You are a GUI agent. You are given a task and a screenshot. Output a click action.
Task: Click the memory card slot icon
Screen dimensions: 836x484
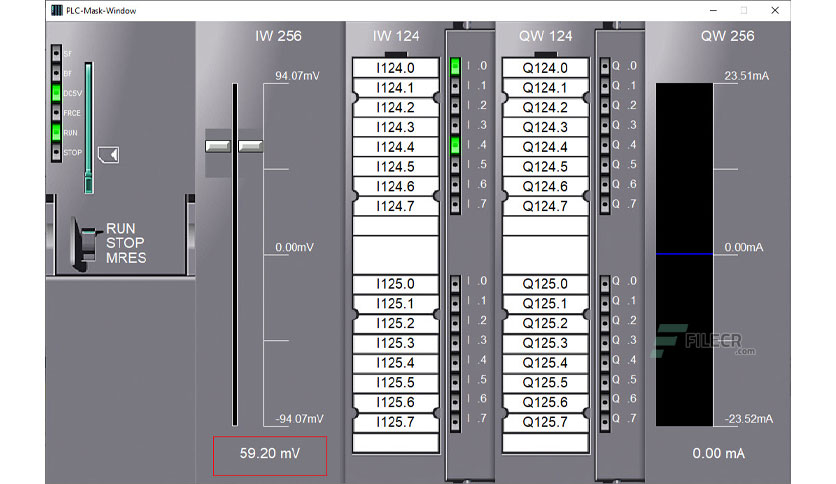click(x=109, y=155)
